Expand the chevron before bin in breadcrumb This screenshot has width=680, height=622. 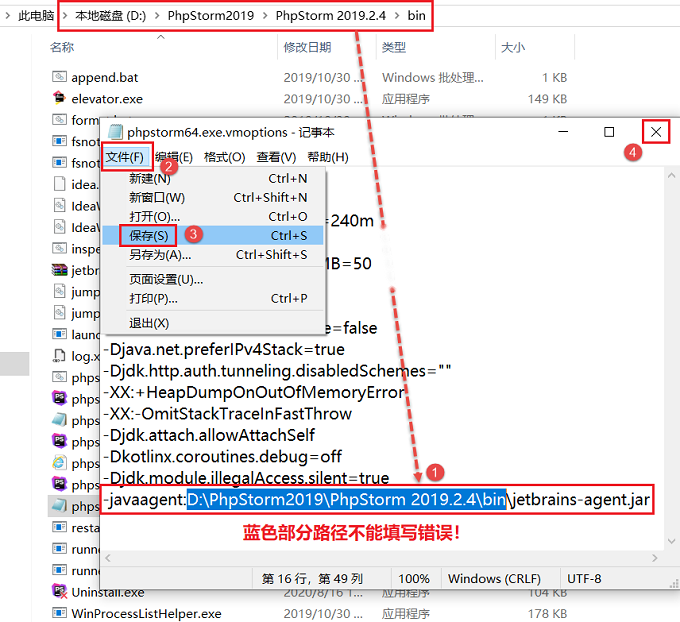[397, 16]
